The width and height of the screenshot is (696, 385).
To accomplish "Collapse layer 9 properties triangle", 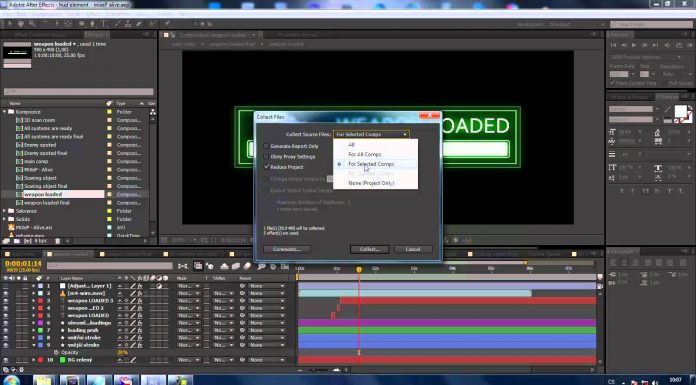I will pyautogui.click(x=34, y=345).
